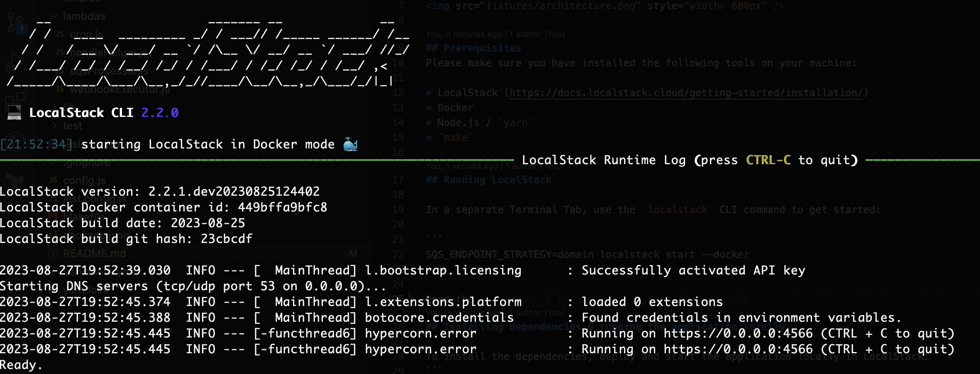Image resolution: width=980 pixels, height=374 pixels.
Task: Click the bold 'LocalStack CLI' text
Action: pos(81,113)
